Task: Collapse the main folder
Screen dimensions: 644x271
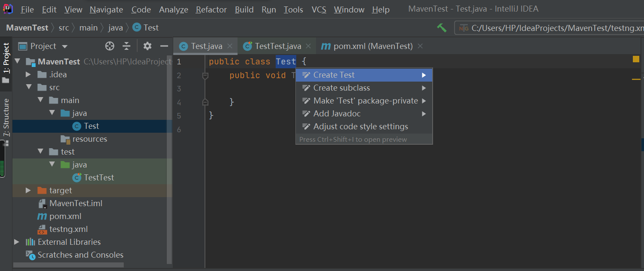Action: coord(40,100)
